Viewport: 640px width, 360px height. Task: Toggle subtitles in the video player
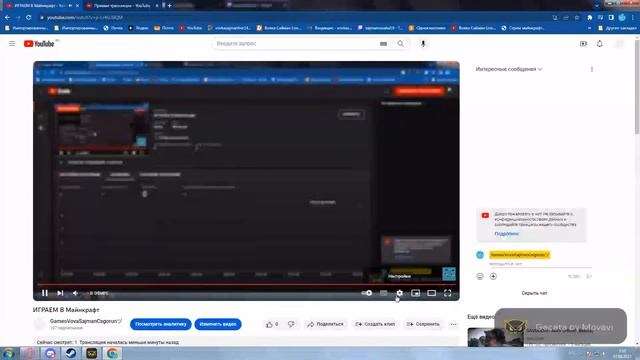(383, 293)
